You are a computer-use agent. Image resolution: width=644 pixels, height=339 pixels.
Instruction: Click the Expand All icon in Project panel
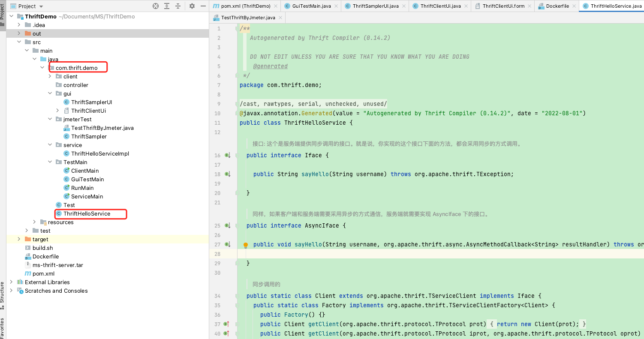[167, 6]
